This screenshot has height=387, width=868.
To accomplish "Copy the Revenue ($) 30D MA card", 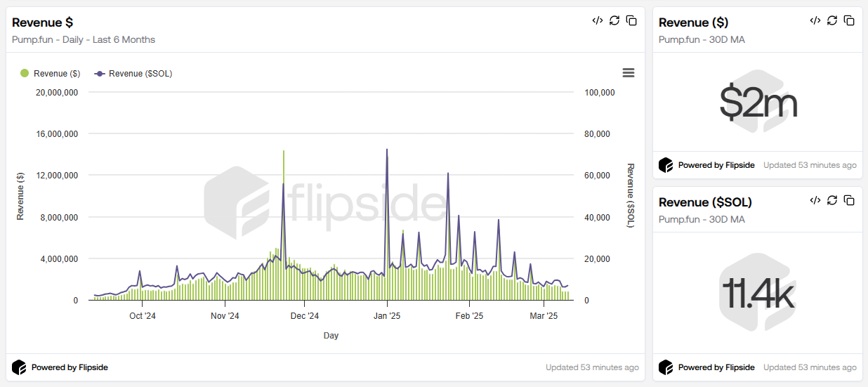I will (x=849, y=20).
